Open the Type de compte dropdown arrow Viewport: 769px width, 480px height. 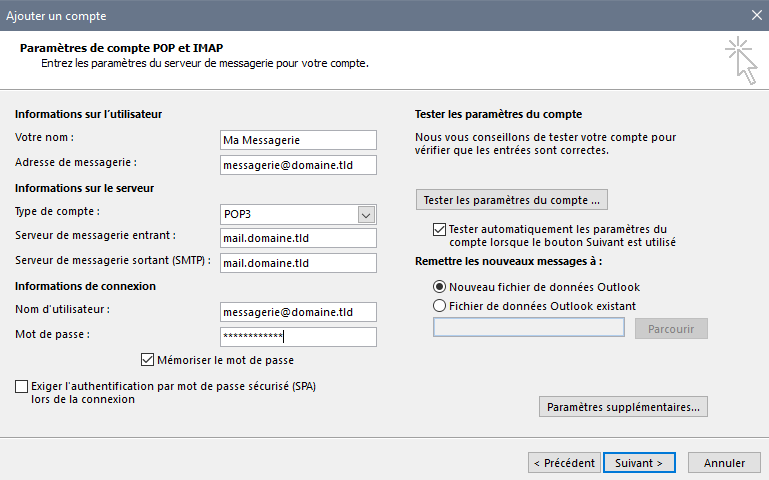(366, 215)
